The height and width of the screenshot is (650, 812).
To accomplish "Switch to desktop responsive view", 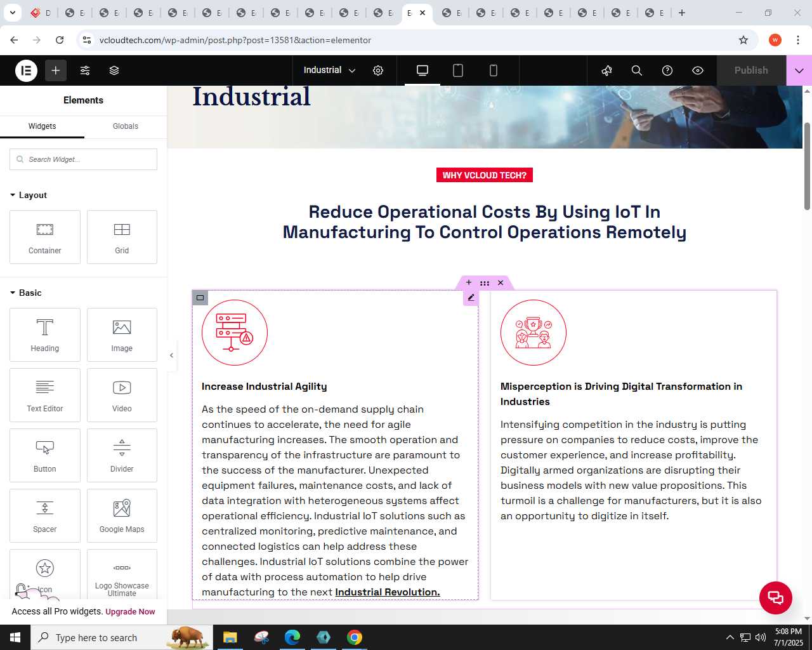I will (x=422, y=70).
